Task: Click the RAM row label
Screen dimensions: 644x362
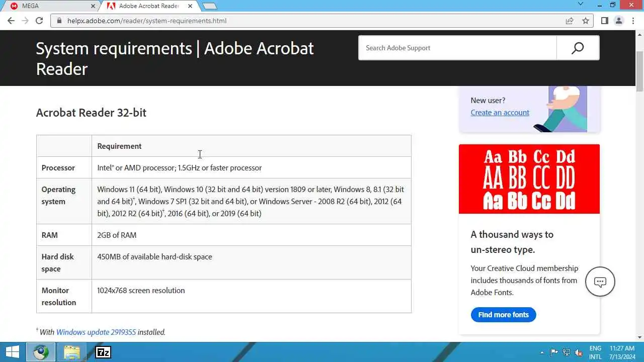Action: click(x=50, y=235)
